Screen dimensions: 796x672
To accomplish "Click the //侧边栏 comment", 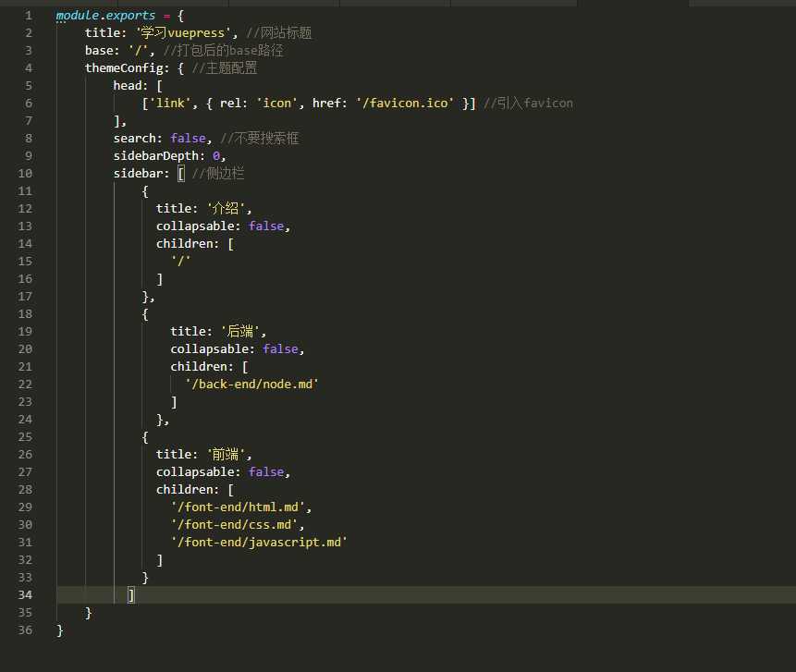I will (218, 174).
